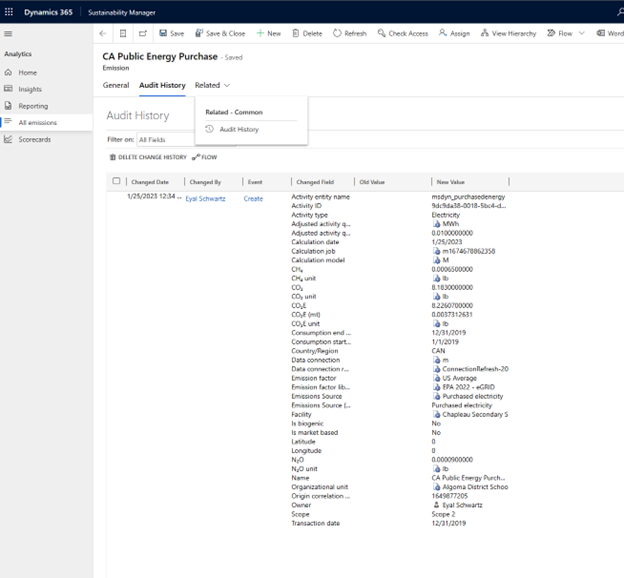Open View Hierarchy
Image resolution: width=624 pixels, height=578 pixels.
509,33
